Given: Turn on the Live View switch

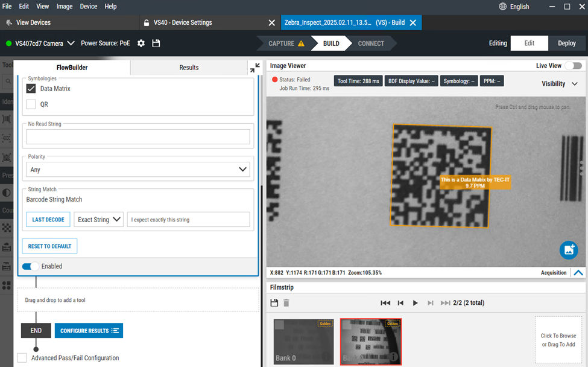Looking at the screenshot, I should (x=574, y=66).
